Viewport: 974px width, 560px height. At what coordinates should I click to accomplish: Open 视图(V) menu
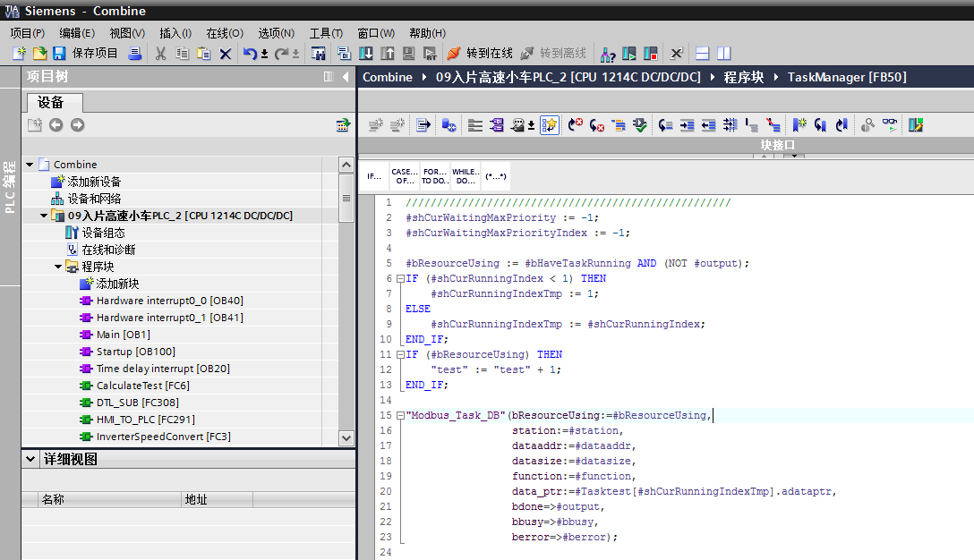[127, 33]
